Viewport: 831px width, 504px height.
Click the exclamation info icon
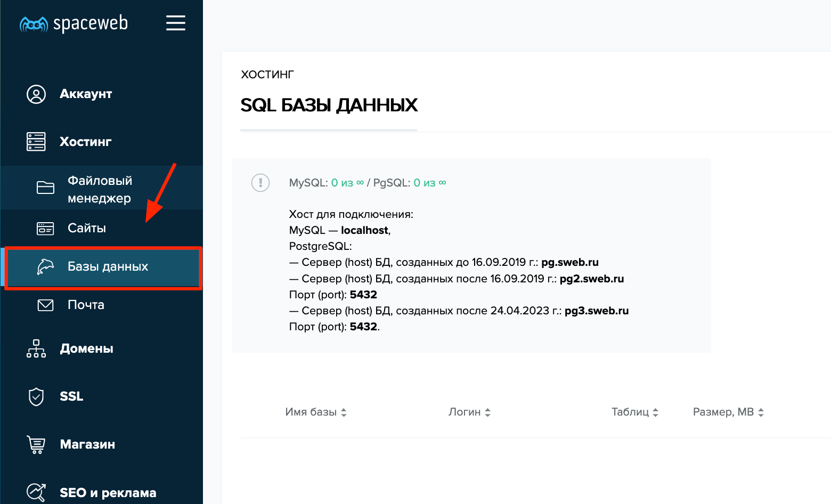click(x=260, y=183)
